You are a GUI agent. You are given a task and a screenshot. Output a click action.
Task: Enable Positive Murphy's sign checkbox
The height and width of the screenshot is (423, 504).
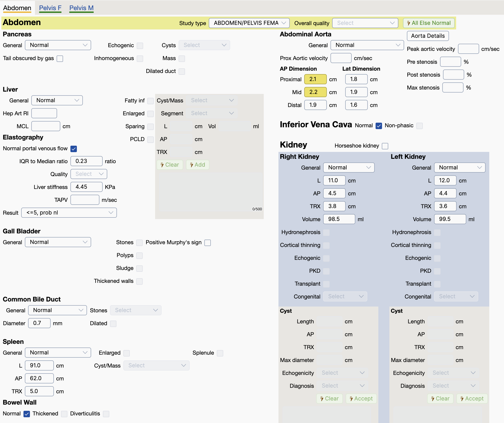(208, 243)
